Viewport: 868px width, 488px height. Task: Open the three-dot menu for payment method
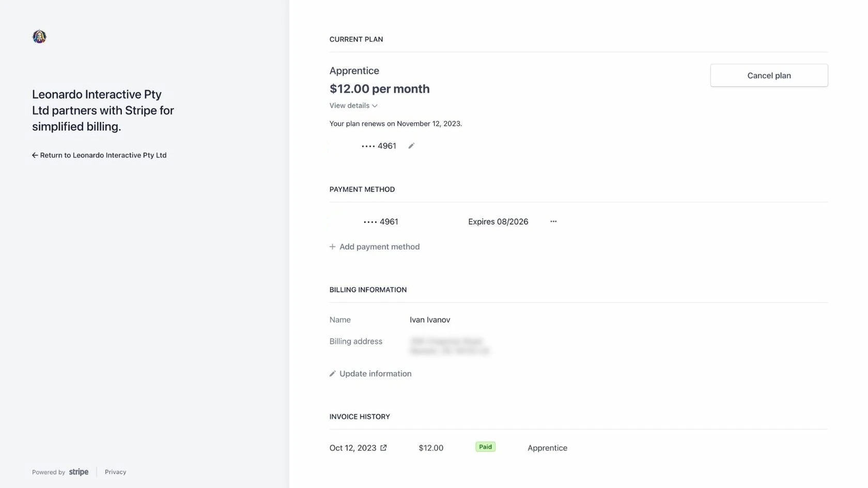pos(553,222)
